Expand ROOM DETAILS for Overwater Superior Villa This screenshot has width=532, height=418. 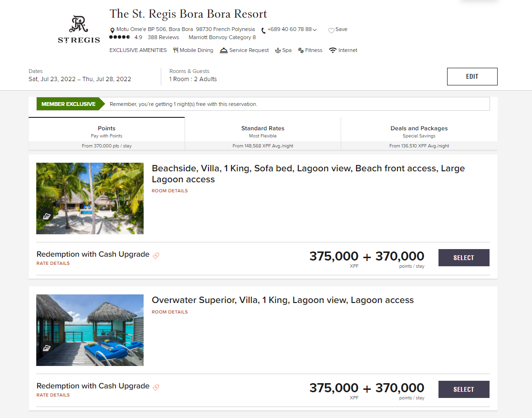[169, 312]
